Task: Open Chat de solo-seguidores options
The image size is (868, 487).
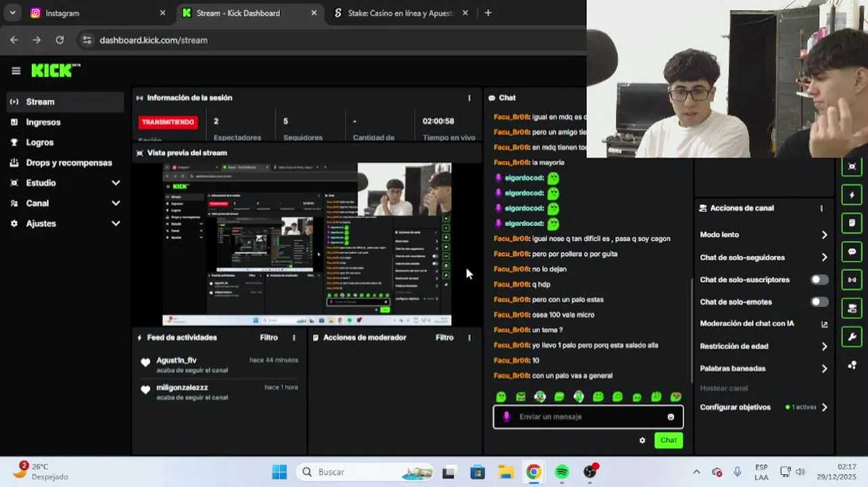Action: [x=764, y=257]
